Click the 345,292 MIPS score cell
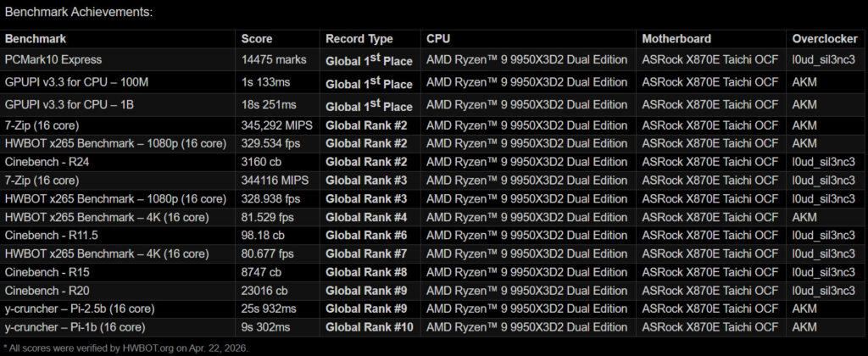The height and width of the screenshot is (356, 868). point(274,125)
